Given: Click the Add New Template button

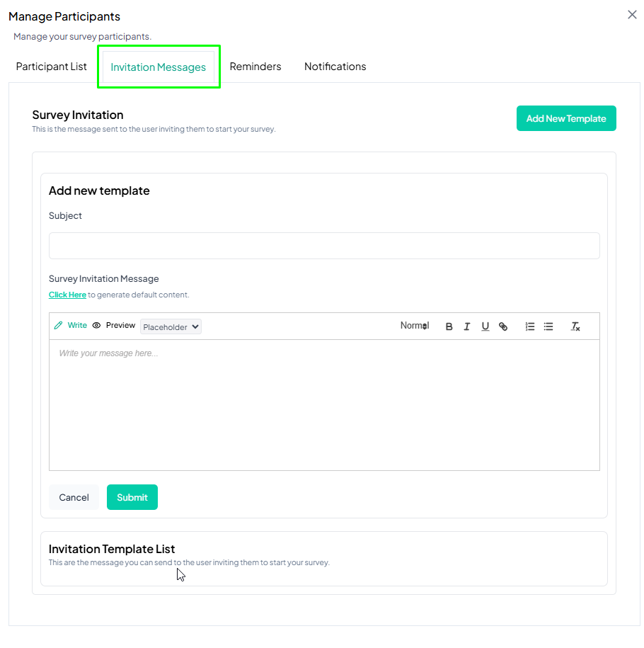Looking at the screenshot, I should point(566,118).
